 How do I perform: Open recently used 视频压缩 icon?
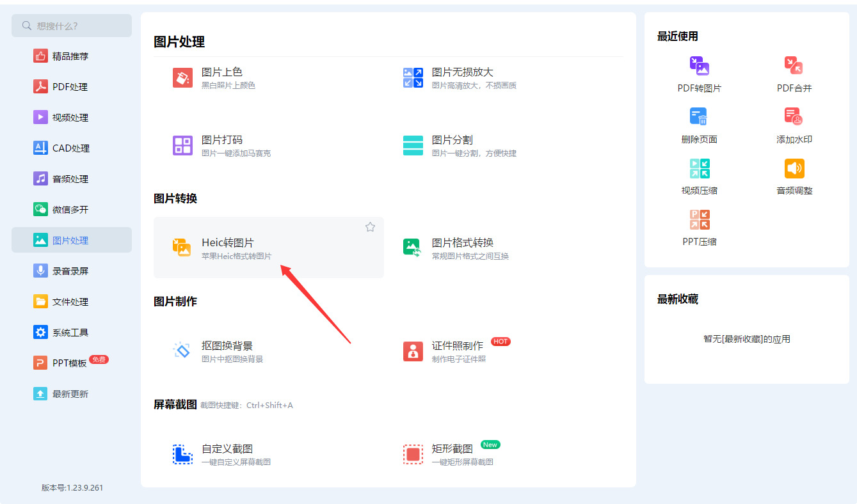coord(700,168)
